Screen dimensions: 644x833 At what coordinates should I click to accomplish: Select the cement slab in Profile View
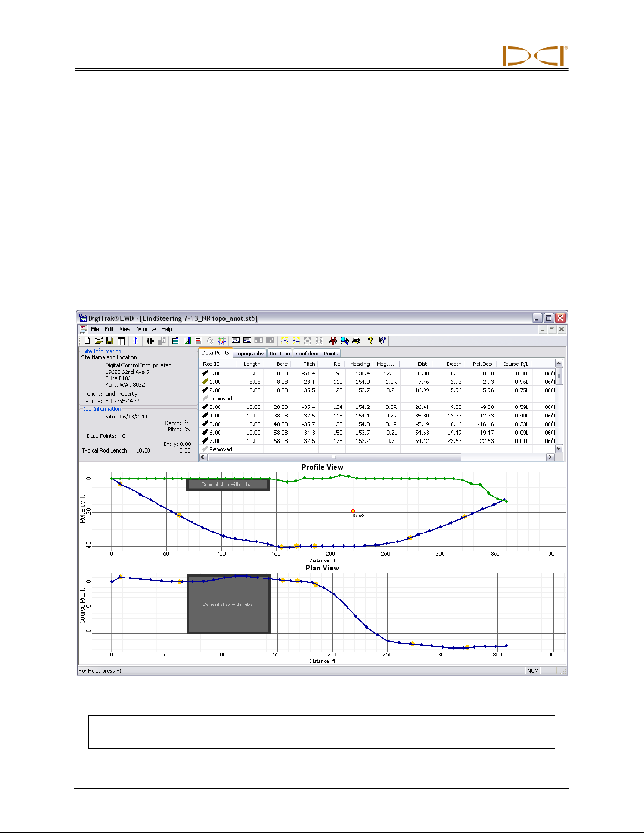point(228,485)
